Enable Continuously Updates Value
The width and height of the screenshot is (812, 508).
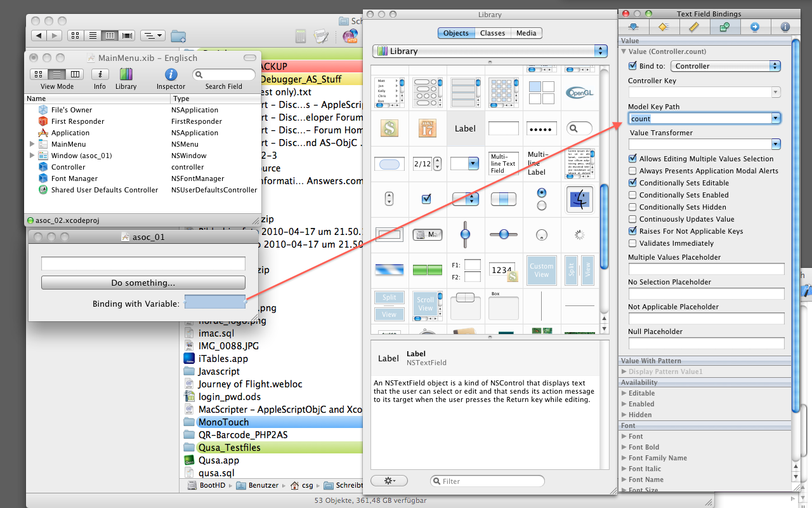tap(632, 219)
